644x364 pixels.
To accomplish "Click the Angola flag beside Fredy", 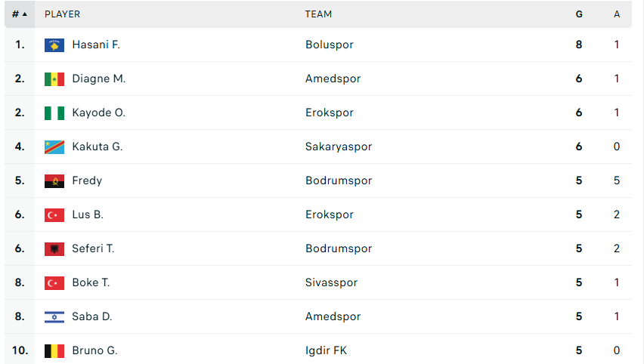I will coord(54,180).
